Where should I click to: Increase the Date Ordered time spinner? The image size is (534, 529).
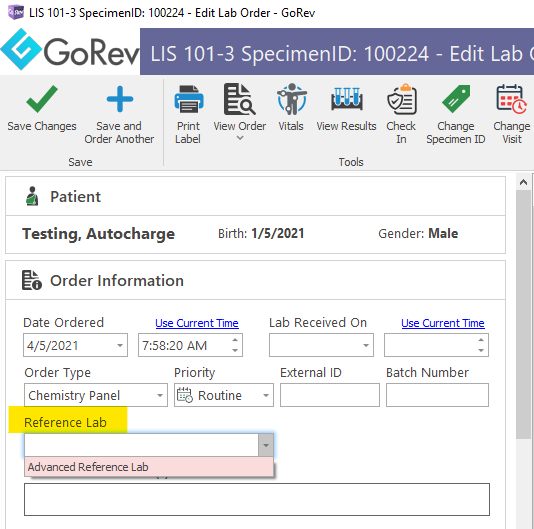click(235, 340)
